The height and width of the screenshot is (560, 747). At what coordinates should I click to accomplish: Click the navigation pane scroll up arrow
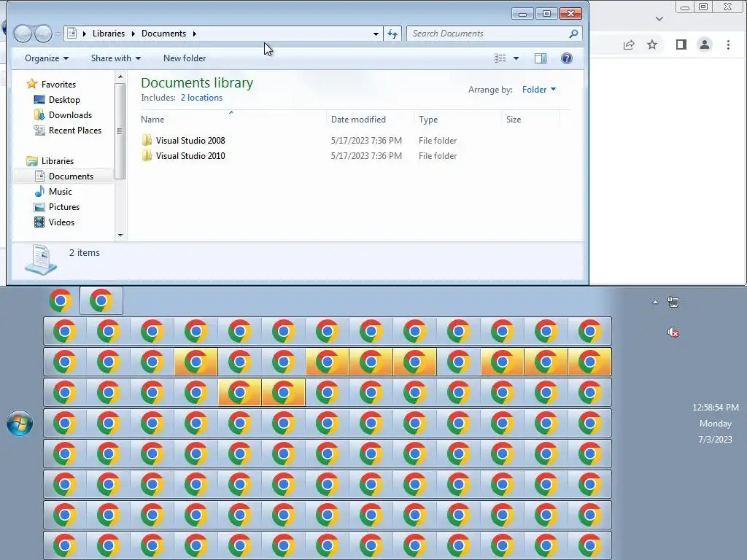coord(120,77)
